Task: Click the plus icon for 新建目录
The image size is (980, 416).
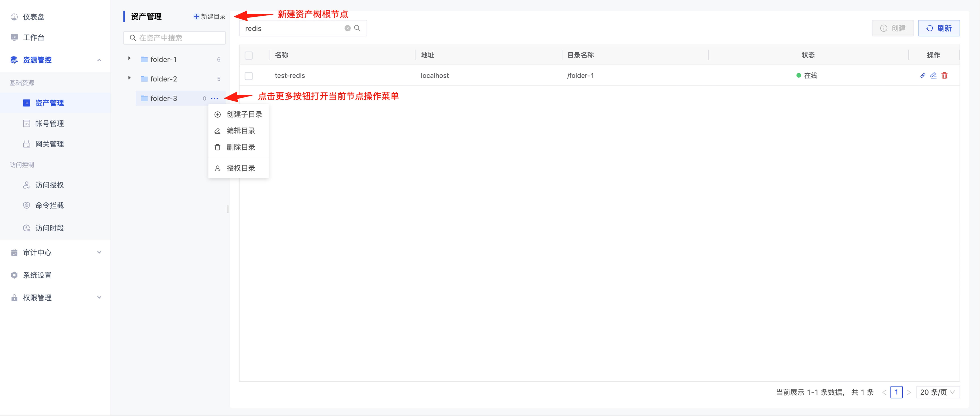Action: [196, 16]
